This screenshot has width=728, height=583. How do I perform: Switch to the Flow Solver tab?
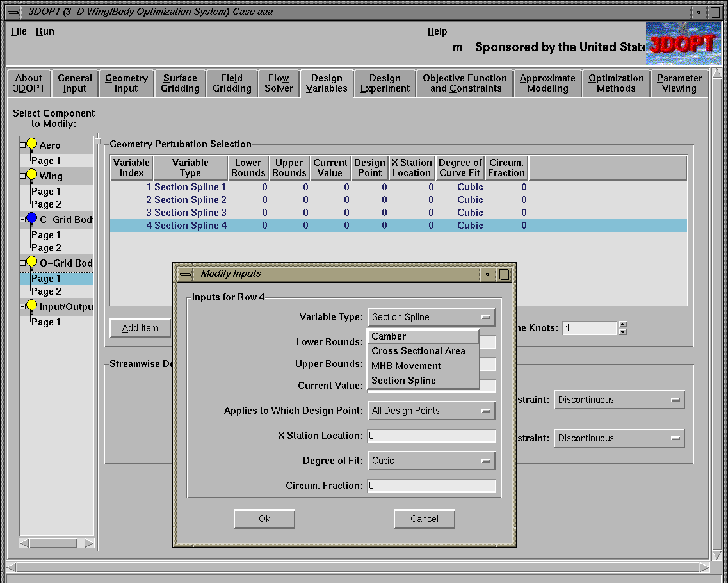[x=279, y=83]
